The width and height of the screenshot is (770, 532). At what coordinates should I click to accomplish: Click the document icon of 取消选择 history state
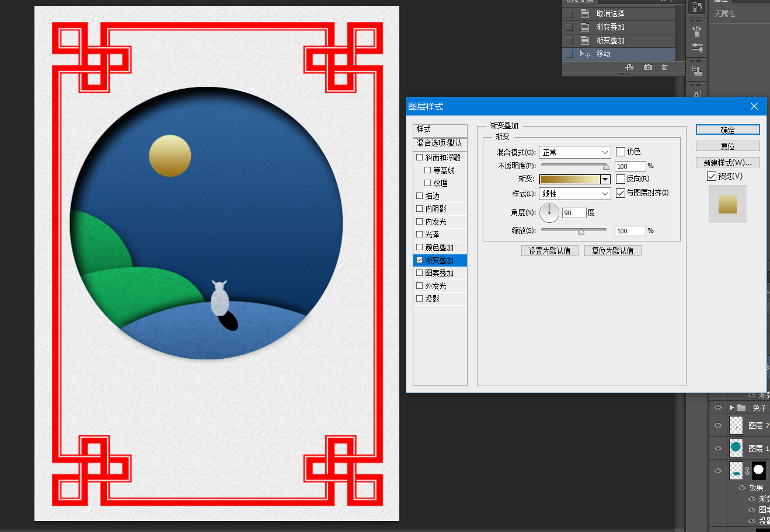coord(585,13)
